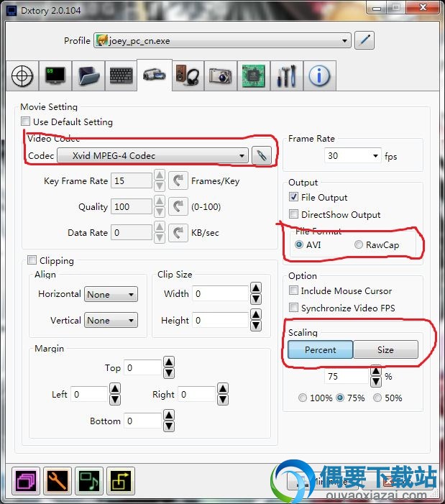Increase scaling percent with up arrow

[x=376, y=371]
